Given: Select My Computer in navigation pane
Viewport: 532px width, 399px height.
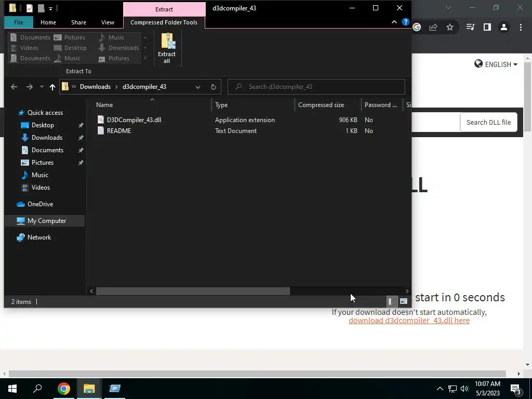Looking at the screenshot, I should point(45,221).
